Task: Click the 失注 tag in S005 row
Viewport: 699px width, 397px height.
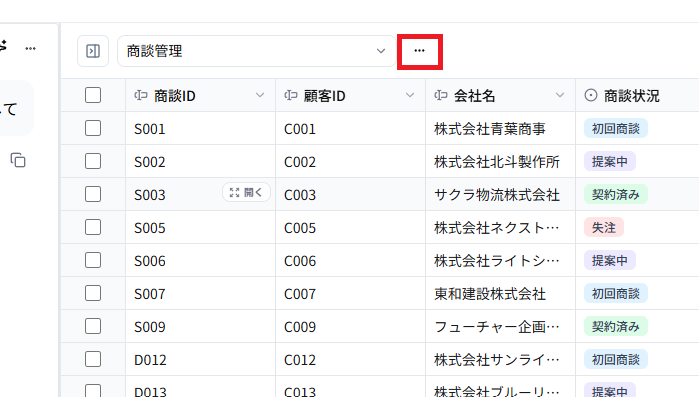Action: [604, 227]
